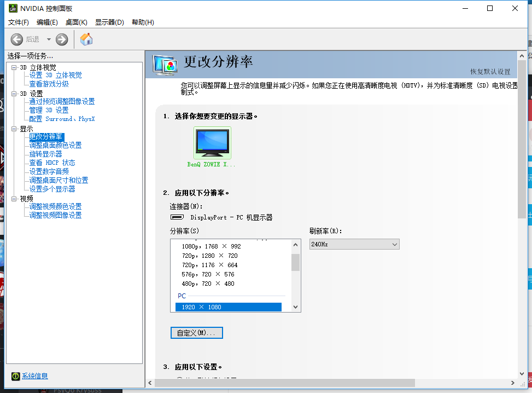Viewport: 532px width, 393px height.
Task: Minimize the NVIDIA control panel window
Action: tap(465, 8)
